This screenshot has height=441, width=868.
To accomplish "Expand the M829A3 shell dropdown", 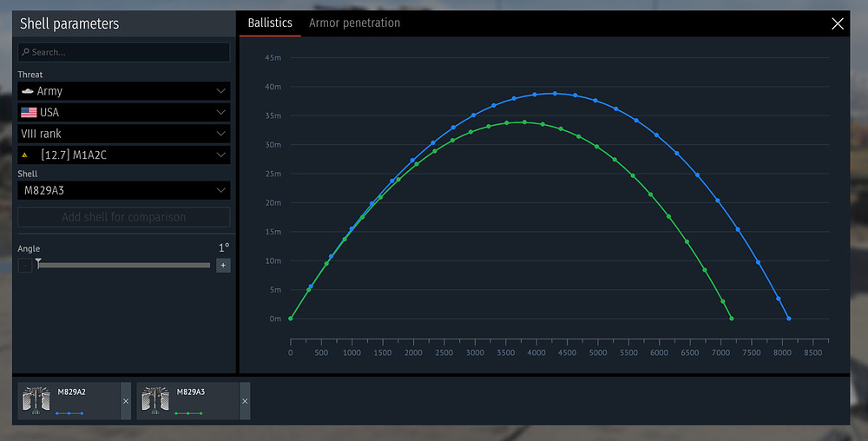I will tap(124, 190).
